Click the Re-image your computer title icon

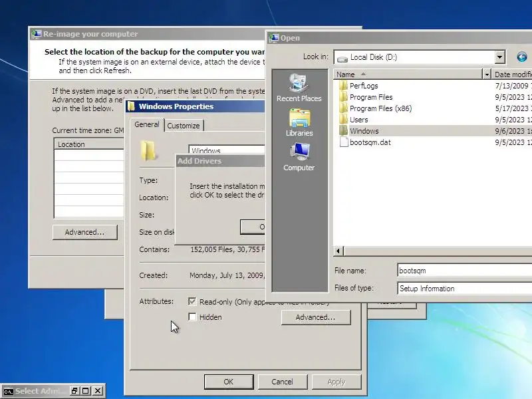pyautogui.click(x=37, y=34)
